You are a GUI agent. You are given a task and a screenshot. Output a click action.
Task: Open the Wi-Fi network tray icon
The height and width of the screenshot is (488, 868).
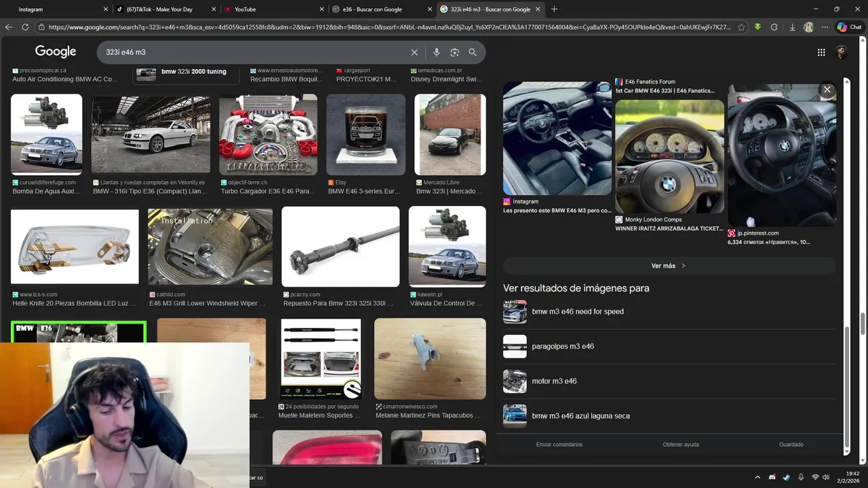[x=815, y=477]
